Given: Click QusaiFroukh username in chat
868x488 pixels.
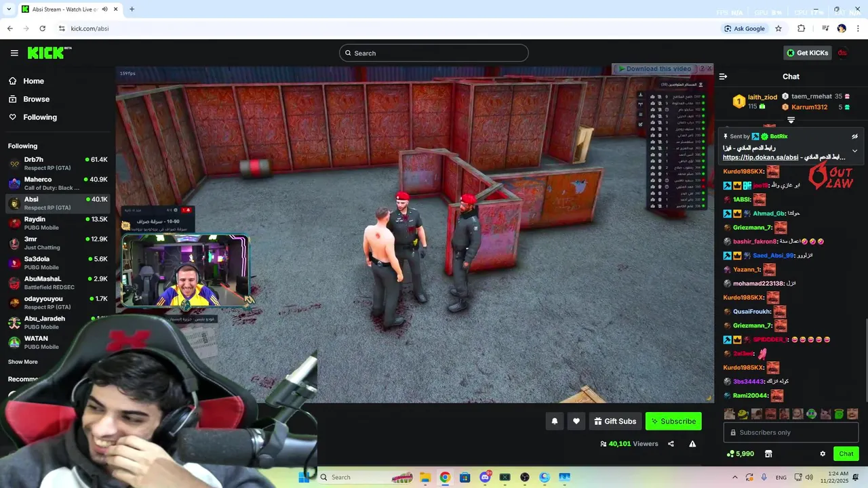Looking at the screenshot, I should tap(751, 312).
